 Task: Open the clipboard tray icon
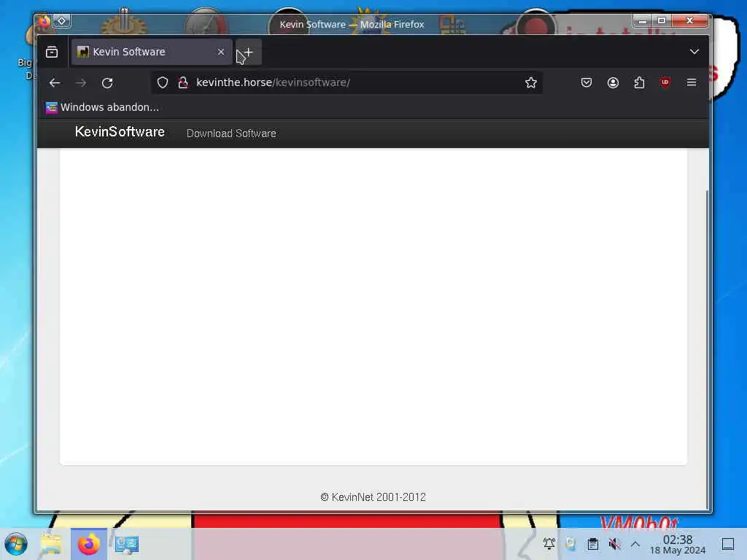pyautogui.click(x=592, y=543)
